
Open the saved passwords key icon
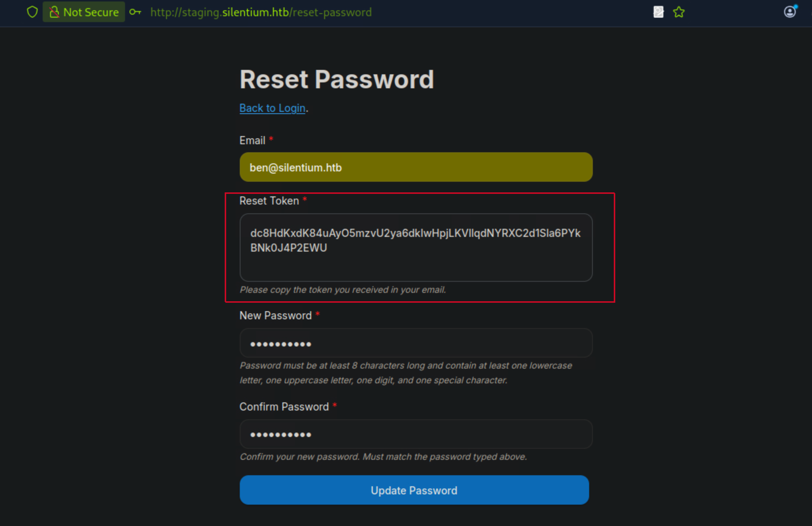click(135, 12)
